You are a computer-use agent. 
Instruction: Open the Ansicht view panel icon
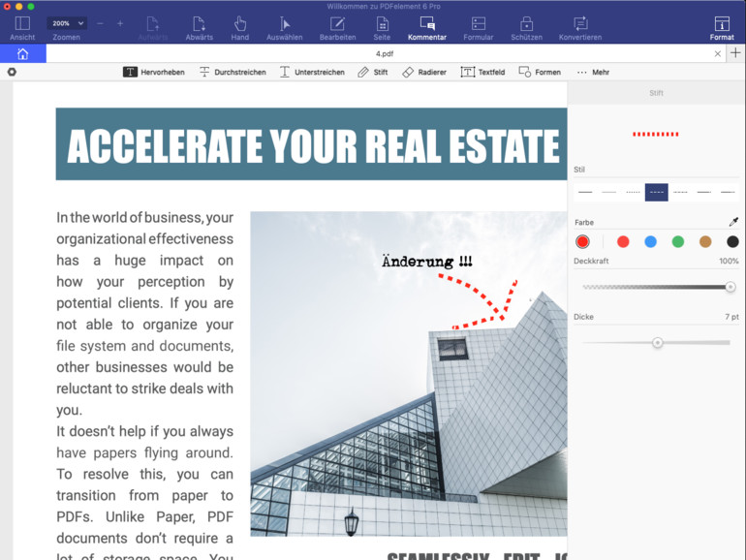click(x=22, y=24)
